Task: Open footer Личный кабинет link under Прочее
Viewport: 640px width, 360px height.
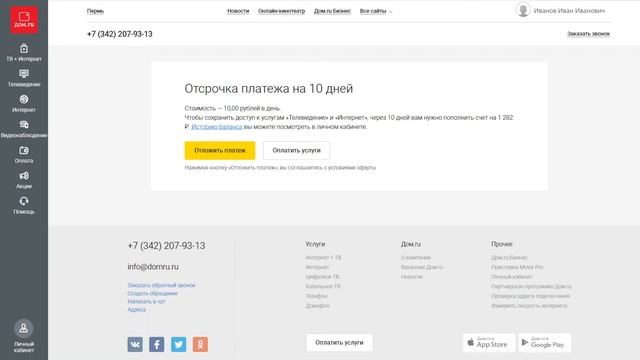Action: click(x=512, y=277)
